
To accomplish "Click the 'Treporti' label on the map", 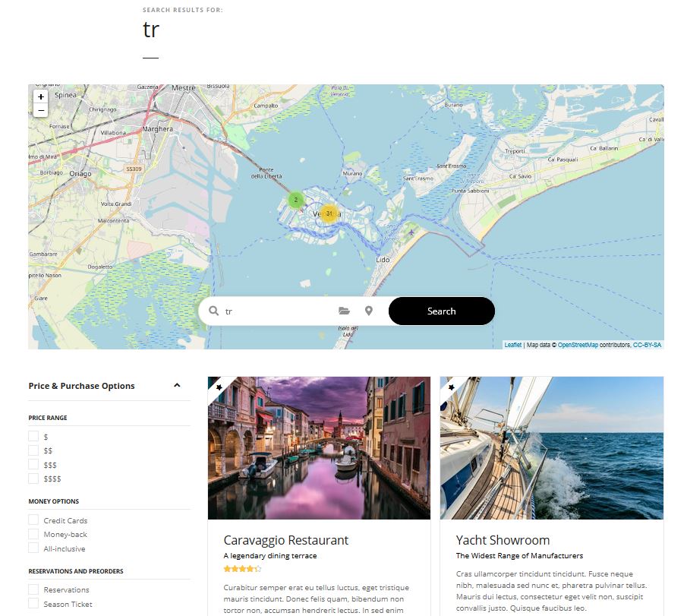I will pos(515,151).
